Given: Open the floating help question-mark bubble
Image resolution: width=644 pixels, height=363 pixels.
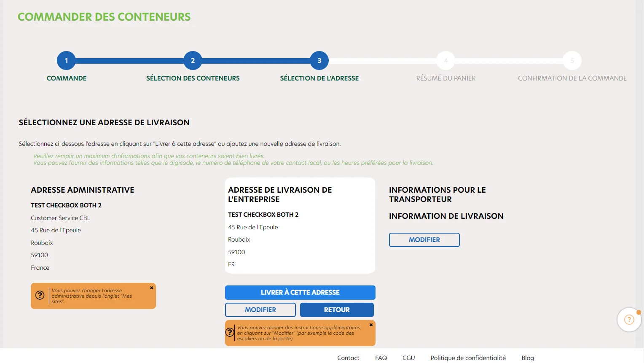Looking at the screenshot, I should [629, 320].
